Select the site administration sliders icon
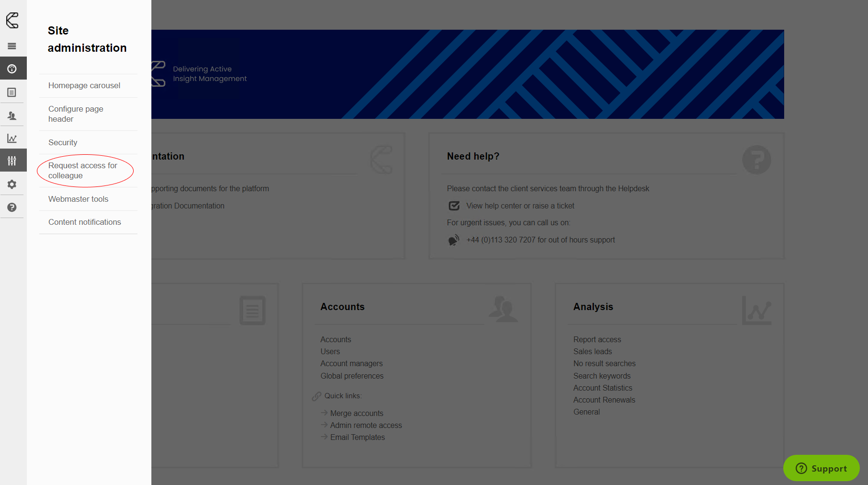Viewport: 868px width, 485px height. 12,161
